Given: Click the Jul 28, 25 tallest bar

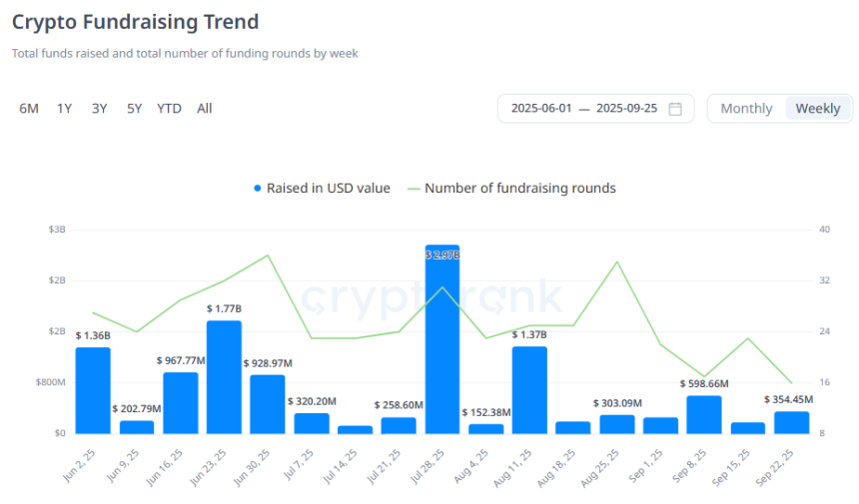Looking at the screenshot, I should 442,339.
